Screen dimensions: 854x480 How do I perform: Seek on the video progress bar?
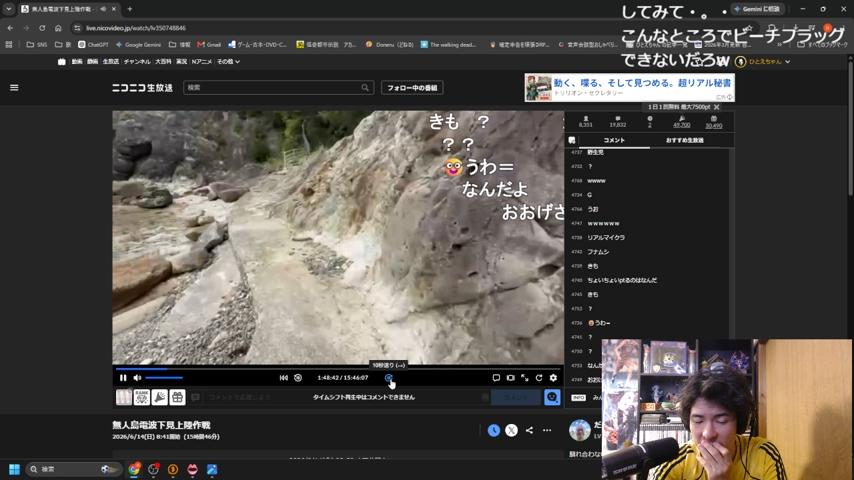pos(338,368)
